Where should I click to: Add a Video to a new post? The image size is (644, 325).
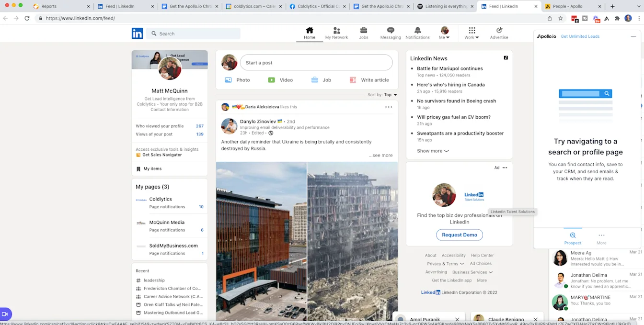pos(280,80)
